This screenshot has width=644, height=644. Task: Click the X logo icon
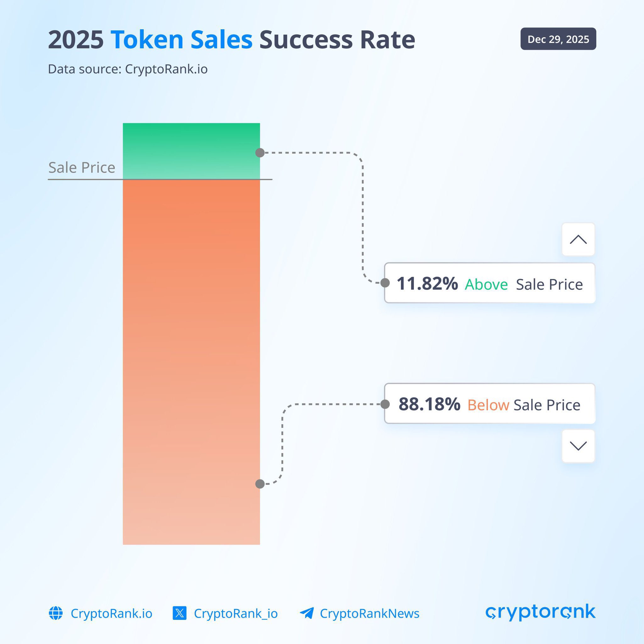point(179,613)
